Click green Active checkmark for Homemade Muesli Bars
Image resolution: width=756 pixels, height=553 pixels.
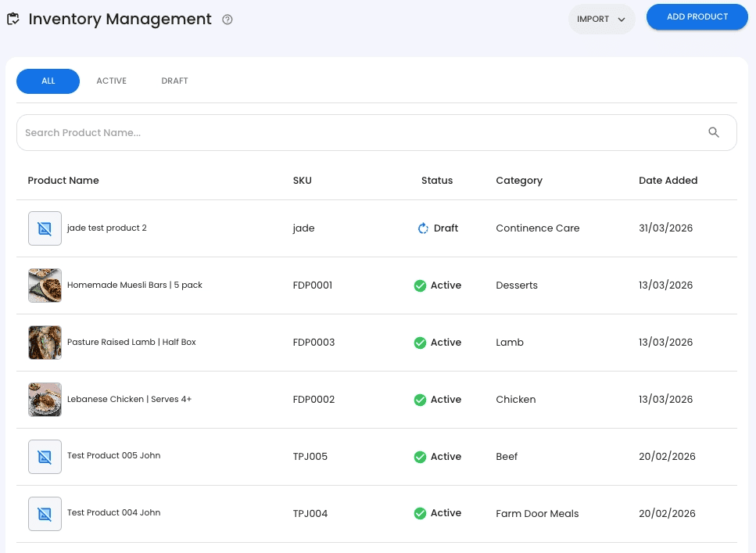[420, 285]
